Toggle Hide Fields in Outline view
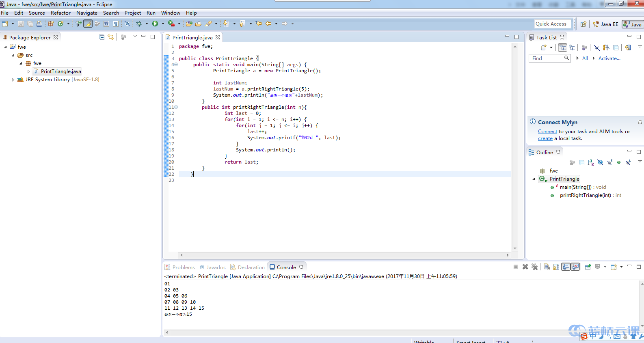Viewport: 644px width, 343px height. [600, 163]
